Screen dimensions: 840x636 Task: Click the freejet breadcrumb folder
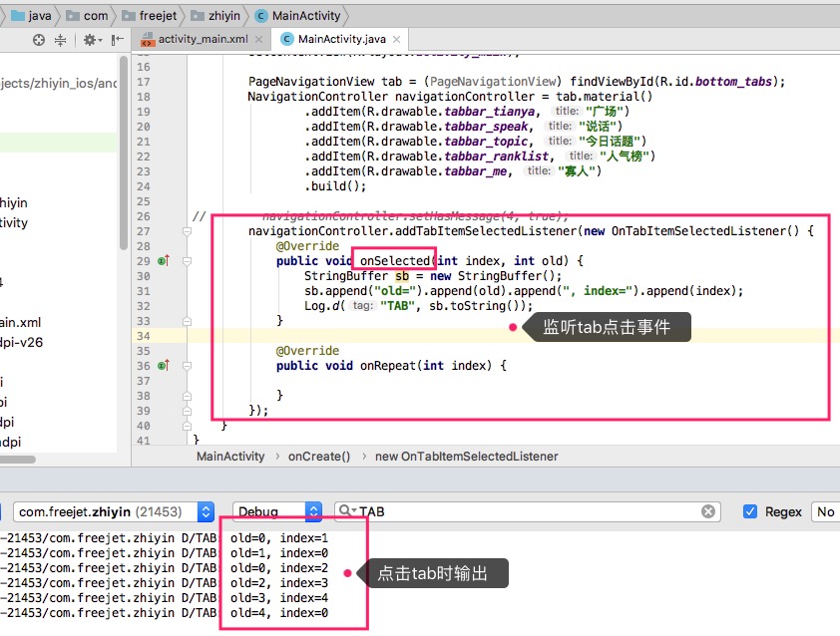(x=150, y=16)
